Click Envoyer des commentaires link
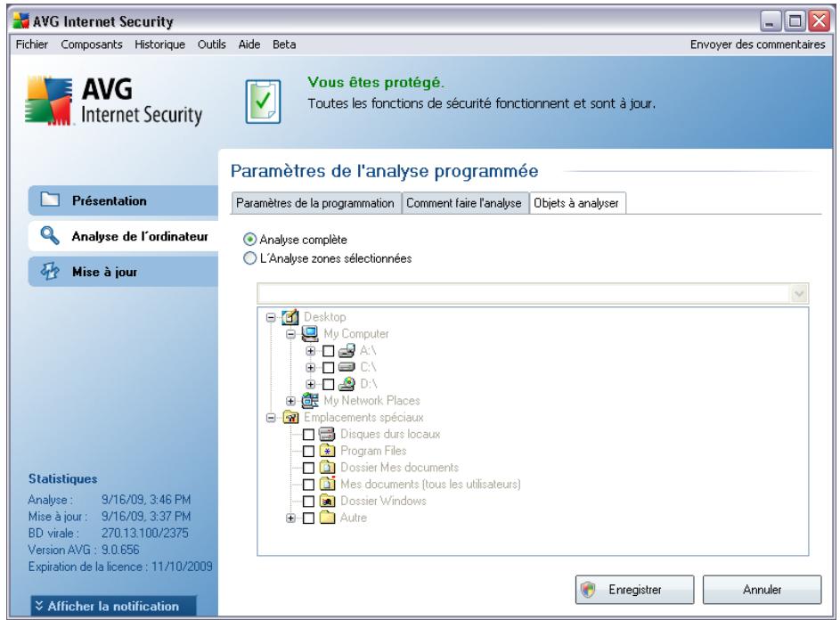Screen dimensions: 840x620 pyautogui.click(x=757, y=45)
